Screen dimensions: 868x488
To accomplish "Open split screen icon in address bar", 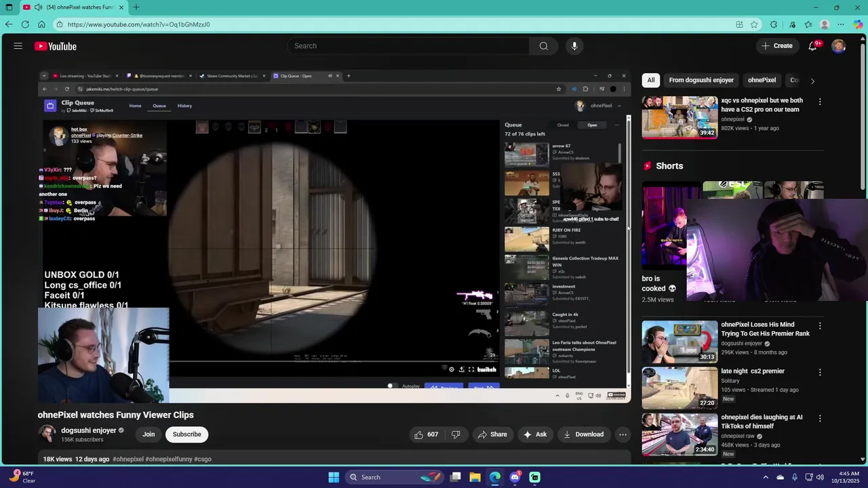I will 739,24.
